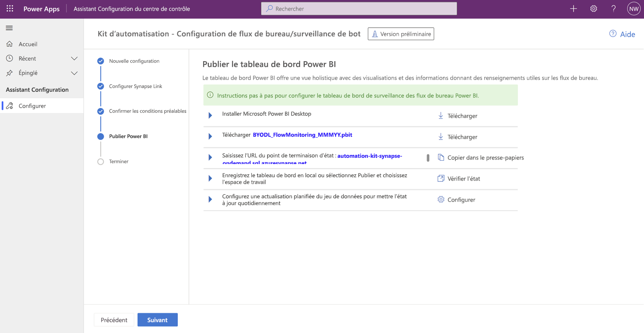
Task: Expand the Récent chevron
Action: click(x=74, y=59)
